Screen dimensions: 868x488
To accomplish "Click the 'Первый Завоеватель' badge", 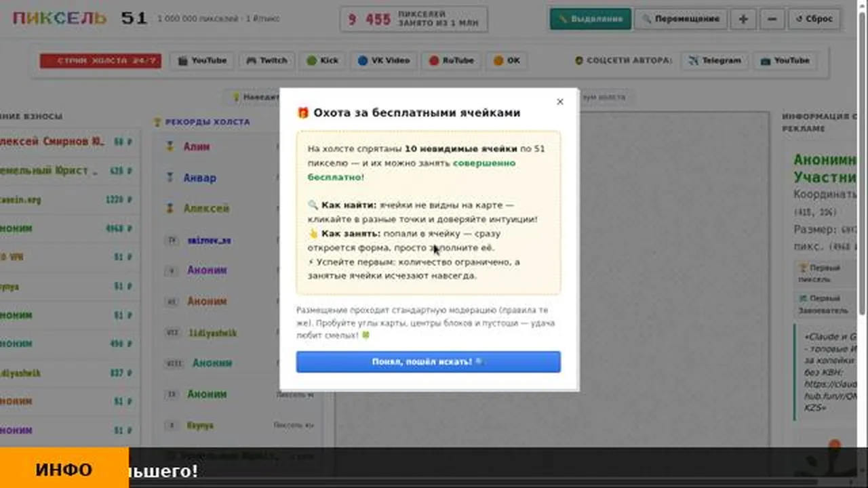I will click(826, 304).
